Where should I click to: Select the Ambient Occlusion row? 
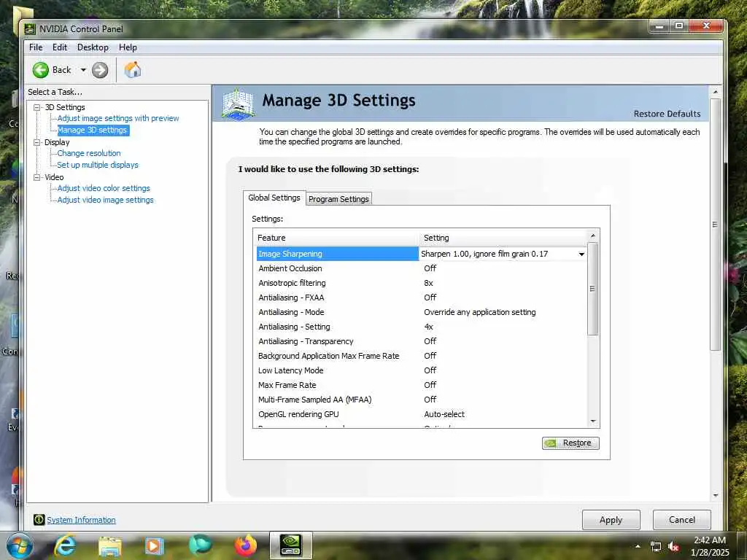[421, 268]
